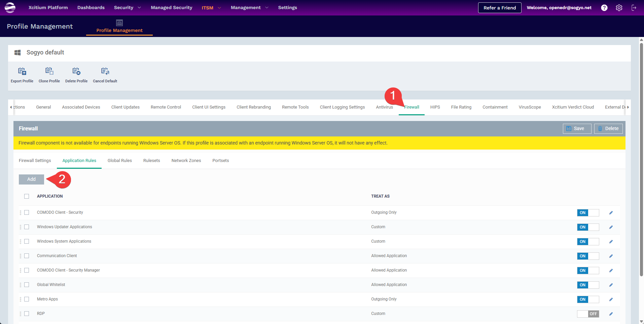The image size is (644, 324).
Task: Click the scrollbar down arrow
Action: (641, 322)
